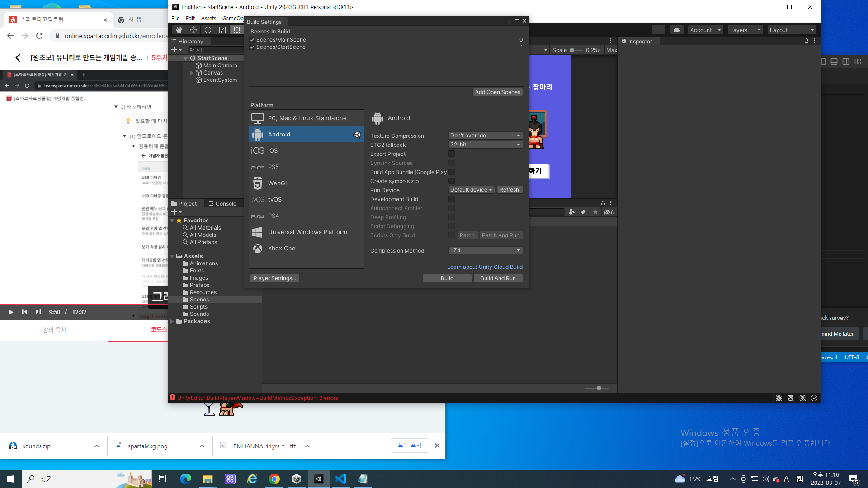Open the Compression Method dropdown
The width and height of the screenshot is (868, 488).
click(486, 250)
